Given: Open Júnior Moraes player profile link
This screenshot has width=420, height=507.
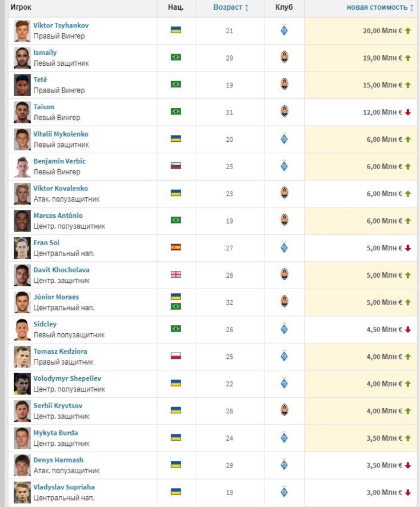Looking at the screenshot, I should click(56, 297).
